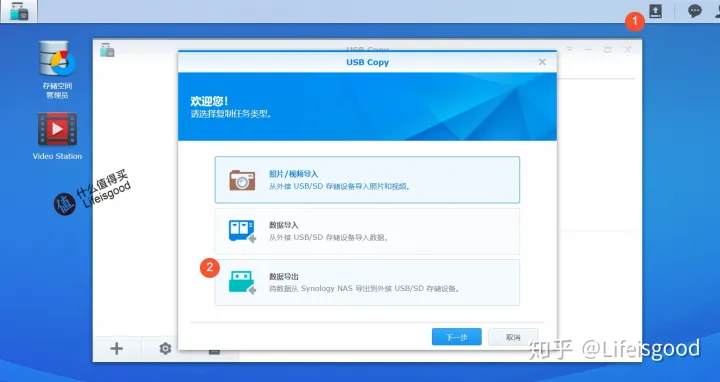Select the 照片/视频导入 task option
The width and height of the screenshot is (720, 382).
tap(367, 180)
